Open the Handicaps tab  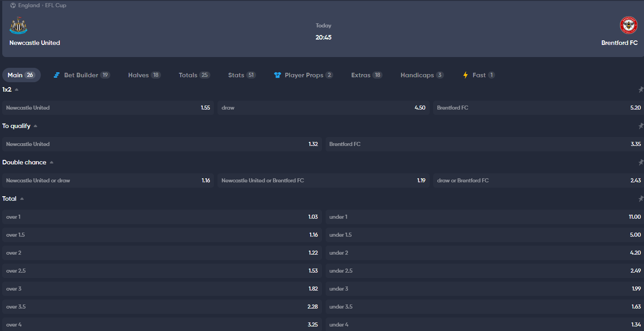click(x=422, y=75)
